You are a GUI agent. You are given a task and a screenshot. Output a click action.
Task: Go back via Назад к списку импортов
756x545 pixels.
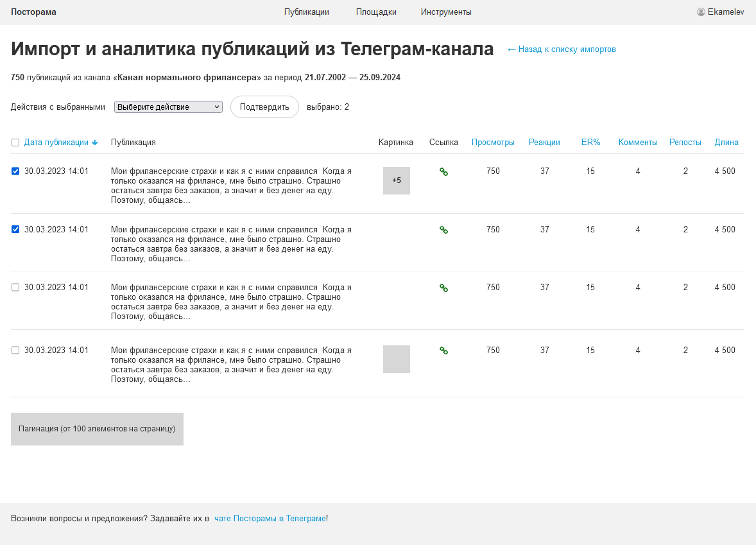(562, 49)
